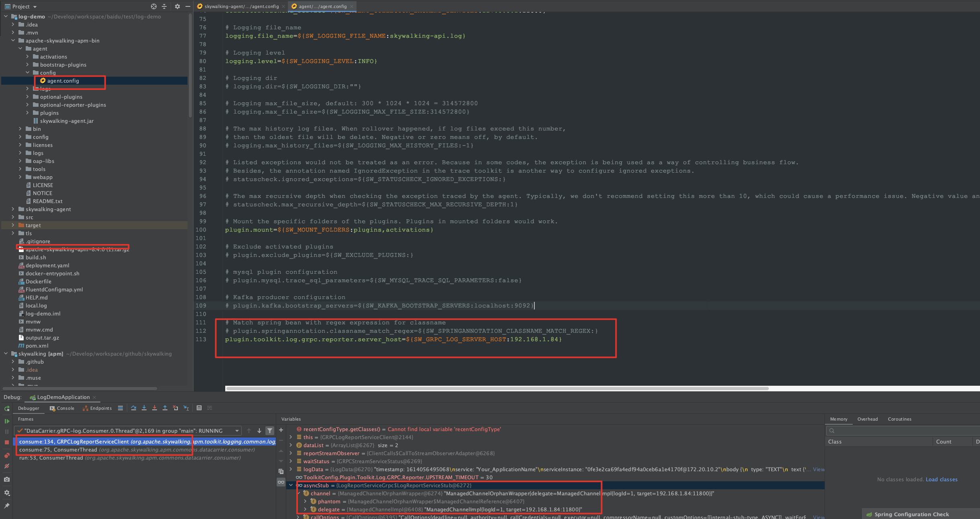Click the Step Over debugger icon
980x519 pixels.
click(x=134, y=408)
